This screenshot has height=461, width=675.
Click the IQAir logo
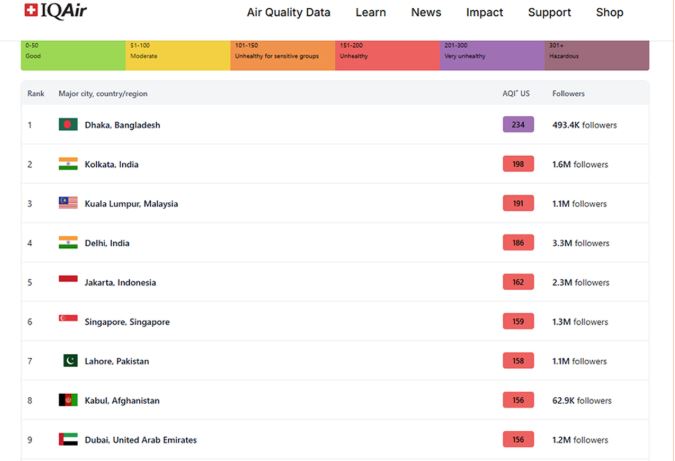click(x=55, y=11)
